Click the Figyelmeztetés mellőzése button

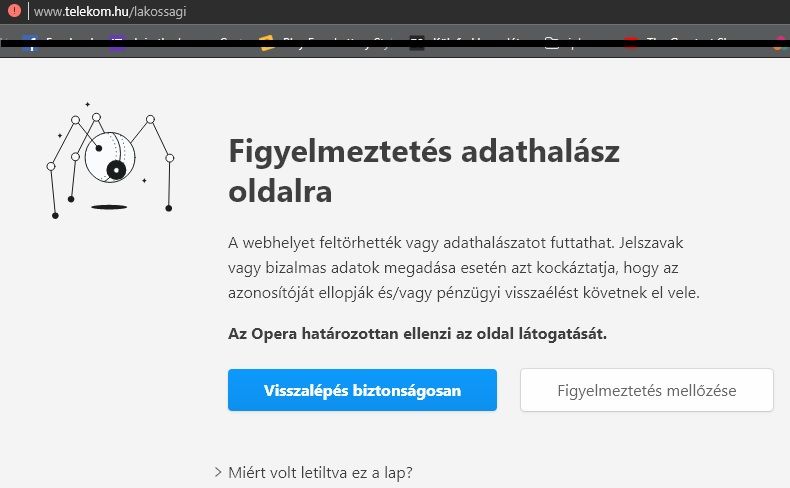(646, 390)
